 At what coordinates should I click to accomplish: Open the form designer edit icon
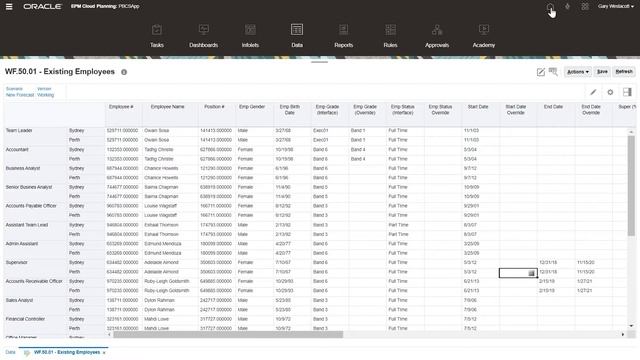tap(540, 72)
